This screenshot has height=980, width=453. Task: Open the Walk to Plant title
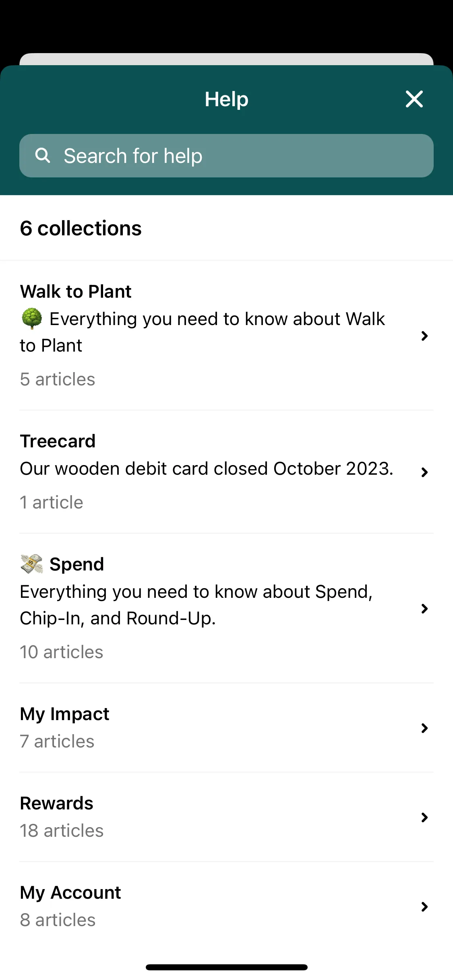click(x=76, y=291)
